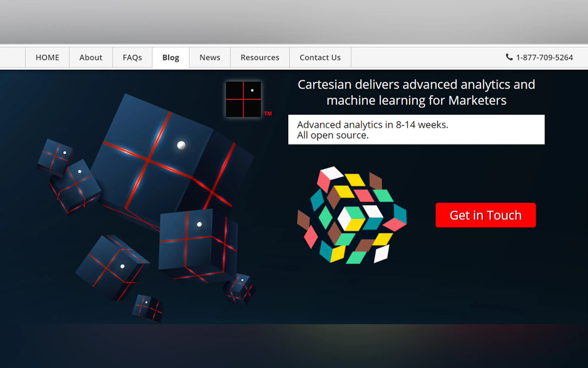The height and width of the screenshot is (368, 588).
Task: Go to the About page
Action: (x=91, y=57)
